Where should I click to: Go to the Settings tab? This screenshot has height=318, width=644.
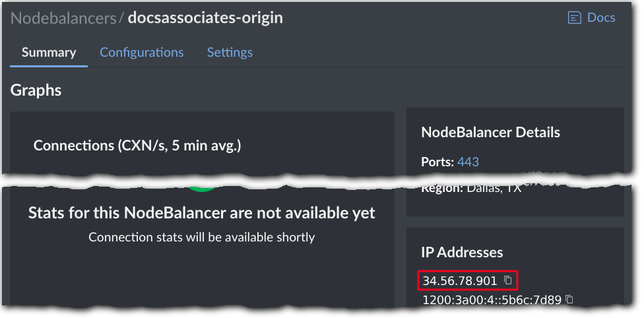pos(230,52)
